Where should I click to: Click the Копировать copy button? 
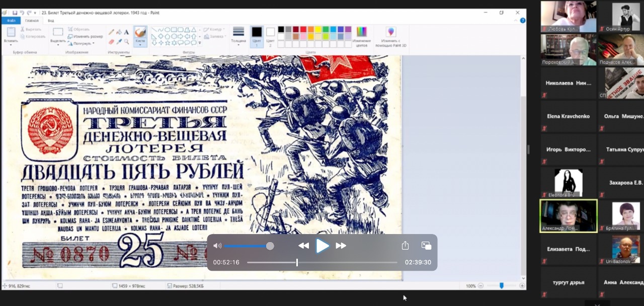[x=33, y=36]
